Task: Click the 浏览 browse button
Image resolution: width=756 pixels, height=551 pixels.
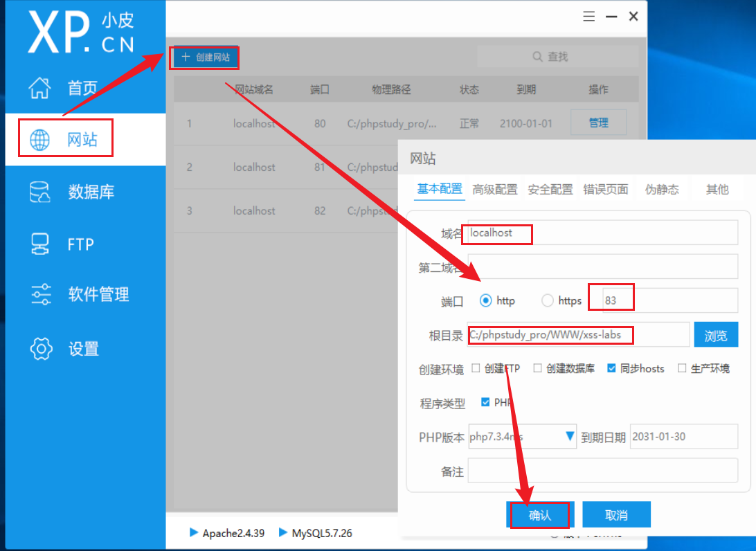Action: point(716,335)
